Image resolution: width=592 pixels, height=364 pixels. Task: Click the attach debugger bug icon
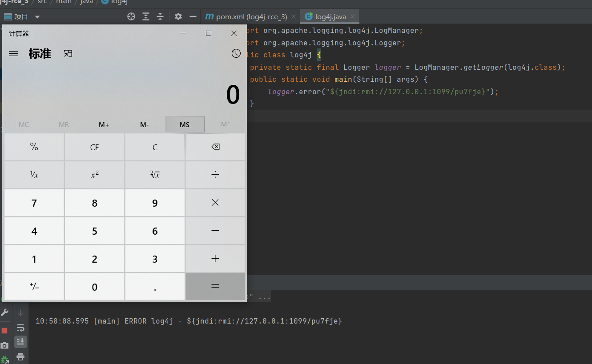pos(5,360)
